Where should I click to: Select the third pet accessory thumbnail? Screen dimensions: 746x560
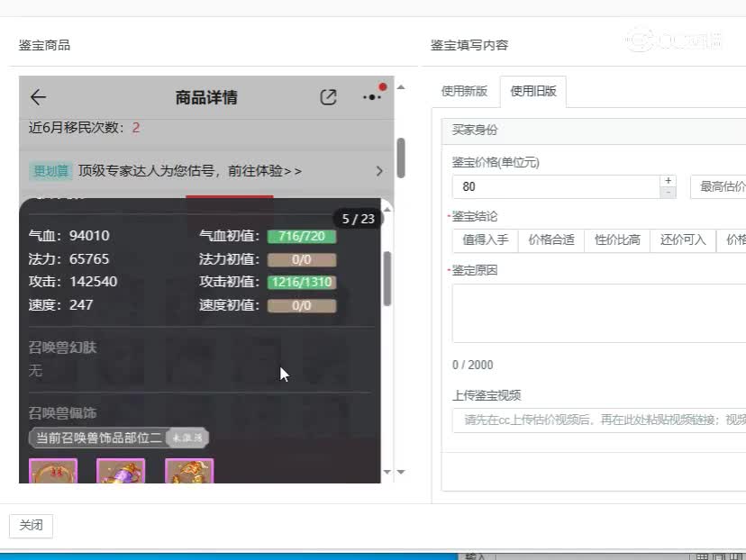pos(189,471)
